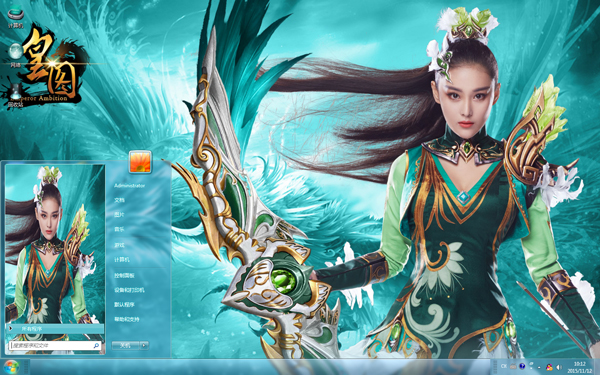Open 默认程序 (Default Programs)
600x375 pixels.
(124, 305)
